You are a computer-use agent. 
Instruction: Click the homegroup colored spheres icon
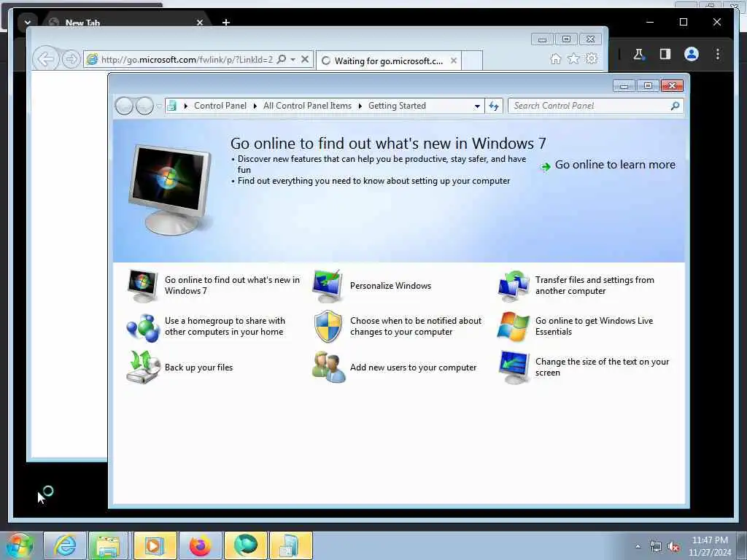[x=142, y=327]
